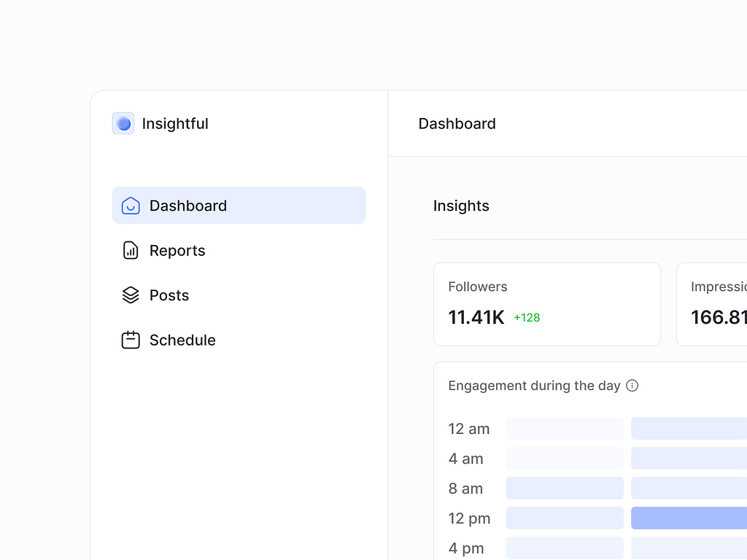
Task: Open the Followers stat card
Action: click(x=546, y=304)
